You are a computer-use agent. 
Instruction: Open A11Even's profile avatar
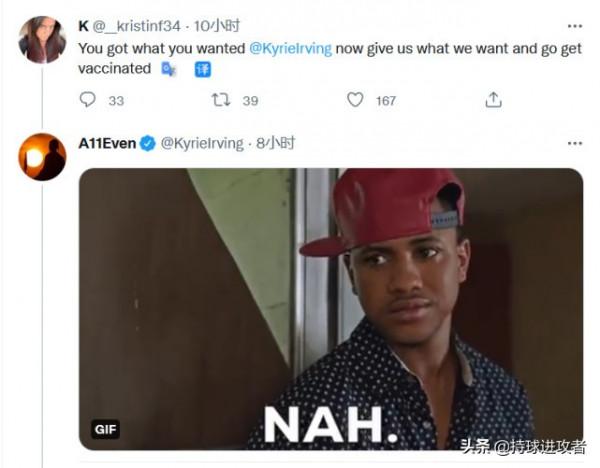[x=43, y=156]
